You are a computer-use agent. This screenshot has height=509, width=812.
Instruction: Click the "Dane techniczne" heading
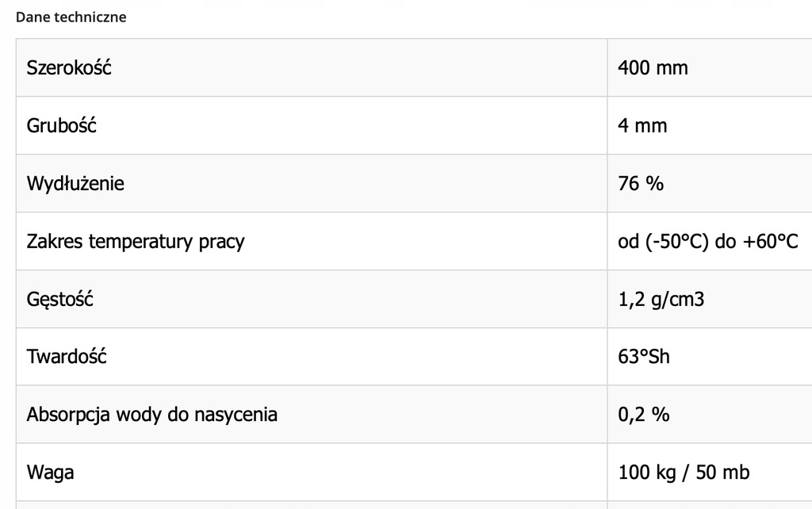pyautogui.click(x=71, y=17)
